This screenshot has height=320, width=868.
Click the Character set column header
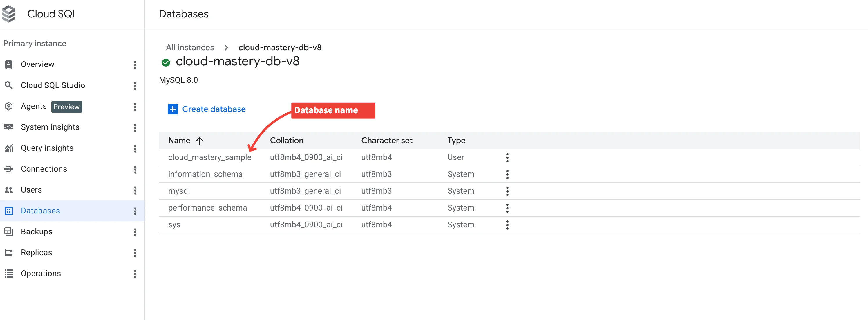(x=387, y=141)
